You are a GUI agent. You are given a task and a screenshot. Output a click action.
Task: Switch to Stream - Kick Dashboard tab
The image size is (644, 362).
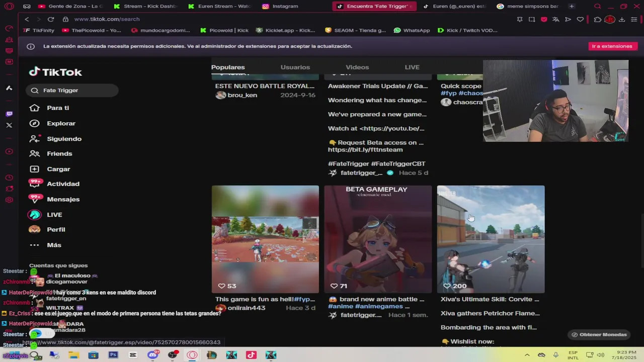pyautogui.click(x=145, y=6)
